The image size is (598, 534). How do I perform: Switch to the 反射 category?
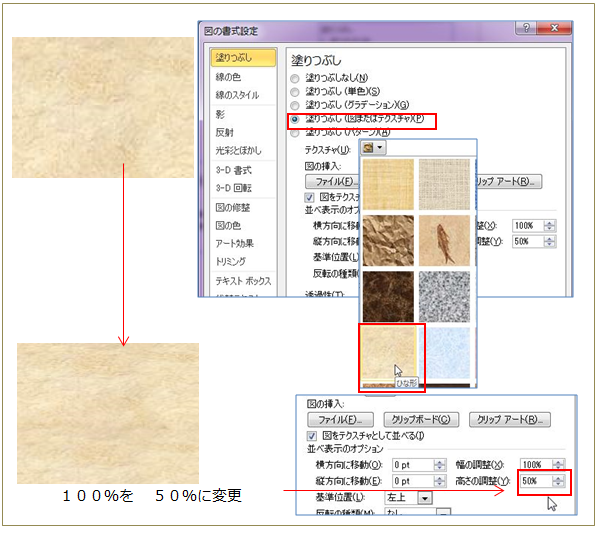(224, 132)
